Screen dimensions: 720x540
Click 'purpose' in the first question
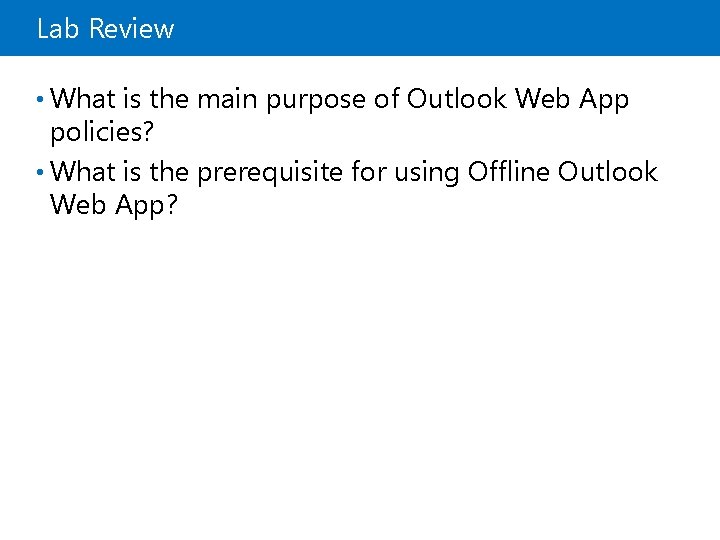316,101
